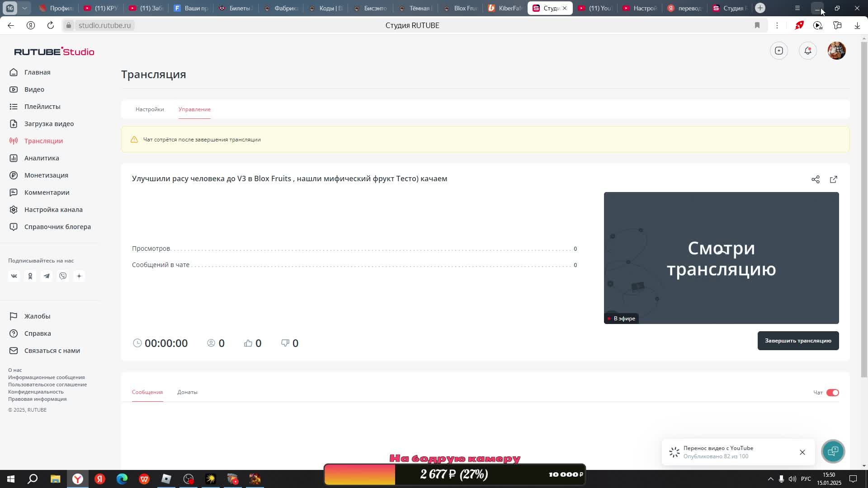The height and width of the screenshot is (488, 868).
Task: Open Правовая информация footer link
Action: point(37,399)
